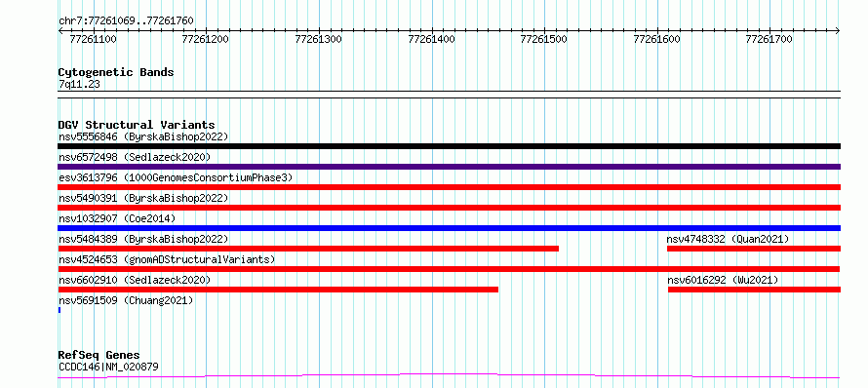868x388 pixels.
Task: Select the red esv3613796 variant bar
Action: pos(449,187)
